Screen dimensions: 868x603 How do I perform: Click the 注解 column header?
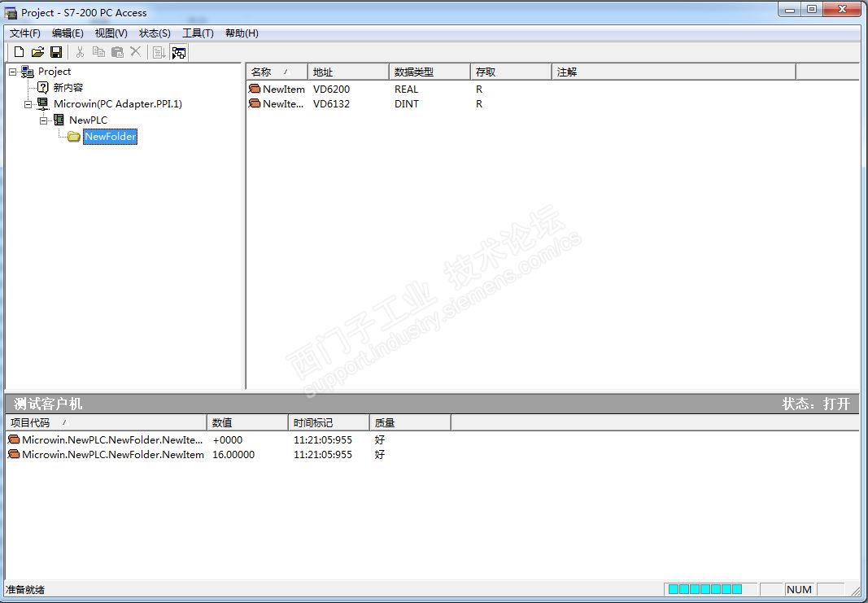pos(674,72)
